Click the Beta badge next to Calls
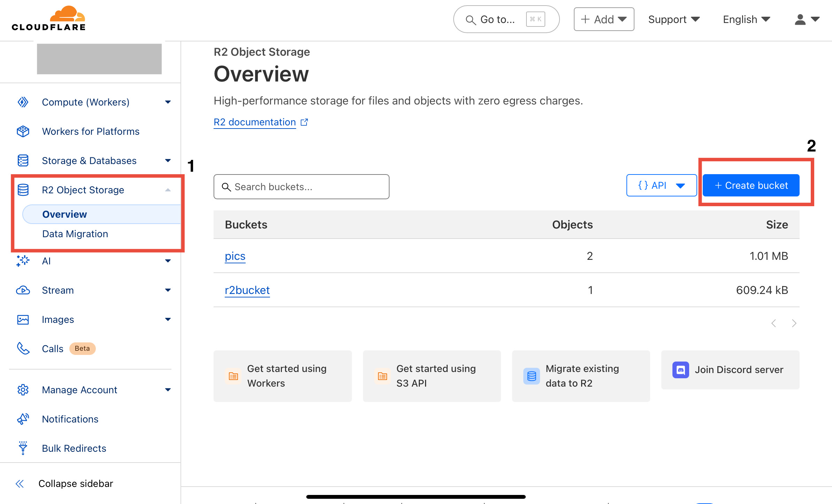Image resolution: width=832 pixels, height=504 pixels. [x=82, y=348]
